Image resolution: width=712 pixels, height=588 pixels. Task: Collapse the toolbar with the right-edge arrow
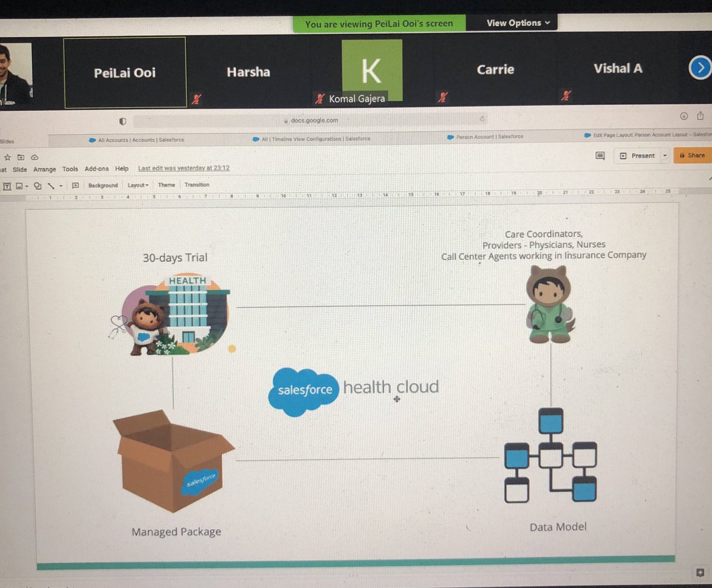pyautogui.click(x=710, y=179)
